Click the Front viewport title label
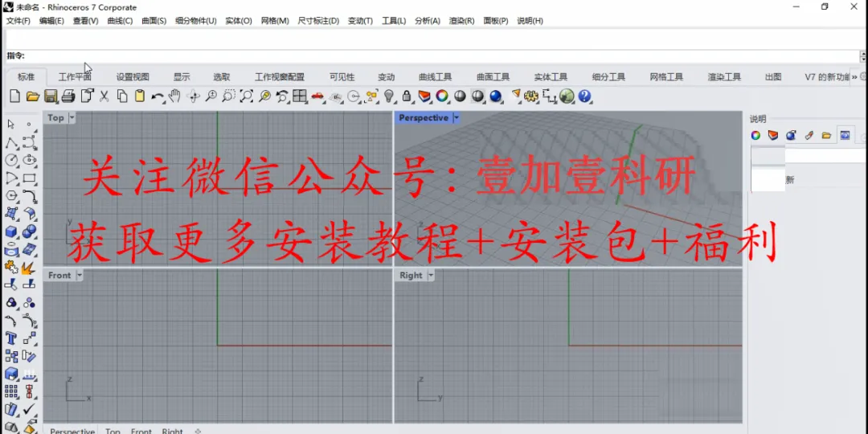 (59, 275)
